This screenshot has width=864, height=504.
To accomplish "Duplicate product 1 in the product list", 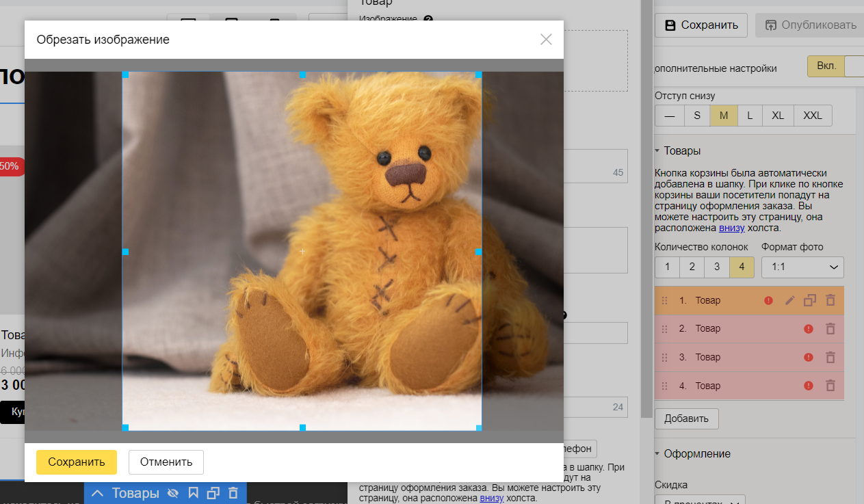I will click(810, 300).
